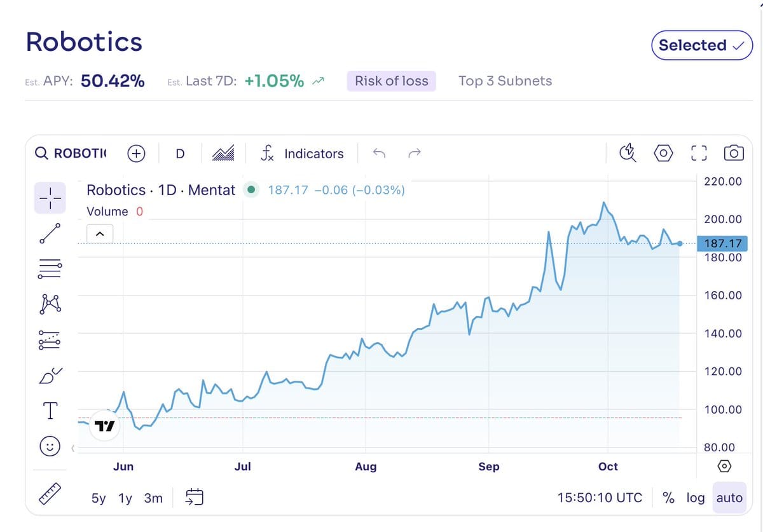
Task: Redo the chart action
Action: (x=415, y=153)
